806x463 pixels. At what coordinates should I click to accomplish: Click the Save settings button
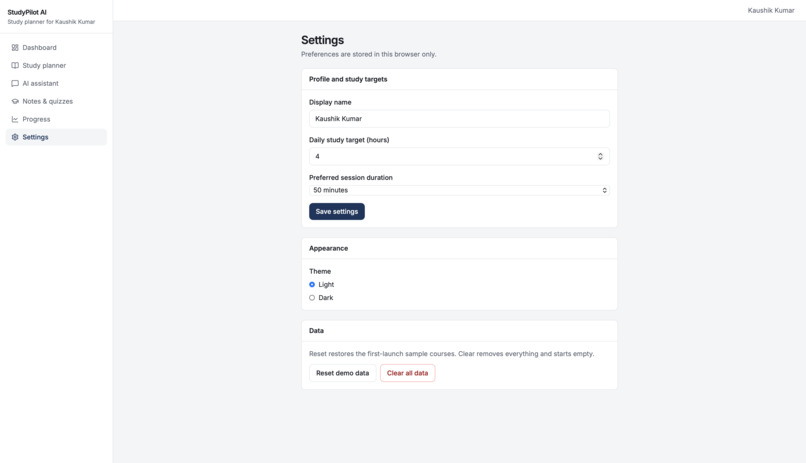(x=337, y=212)
